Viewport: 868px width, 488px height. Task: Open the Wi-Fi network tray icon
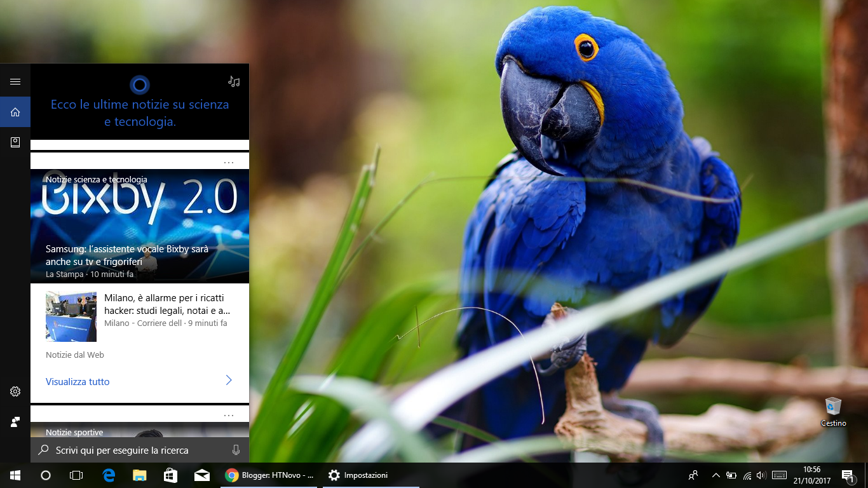click(747, 475)
